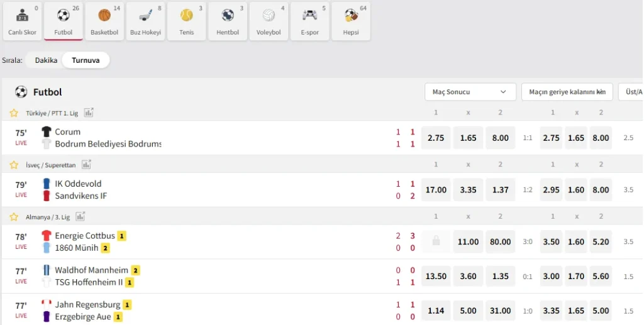Click IK Oddevold blue jersey icon
Screen dimensions: 644x325
(x=47, y=184)
